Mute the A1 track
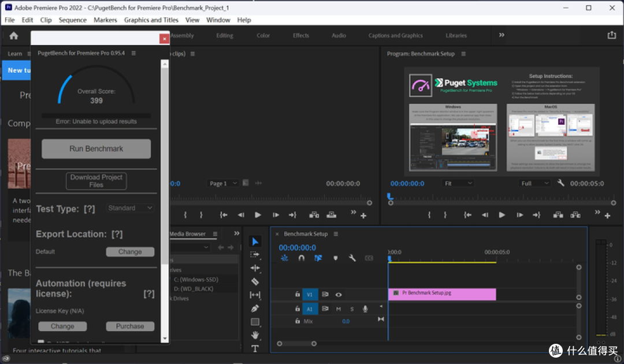The width and height of the screenshot is (624, 364). pos(338,309)
